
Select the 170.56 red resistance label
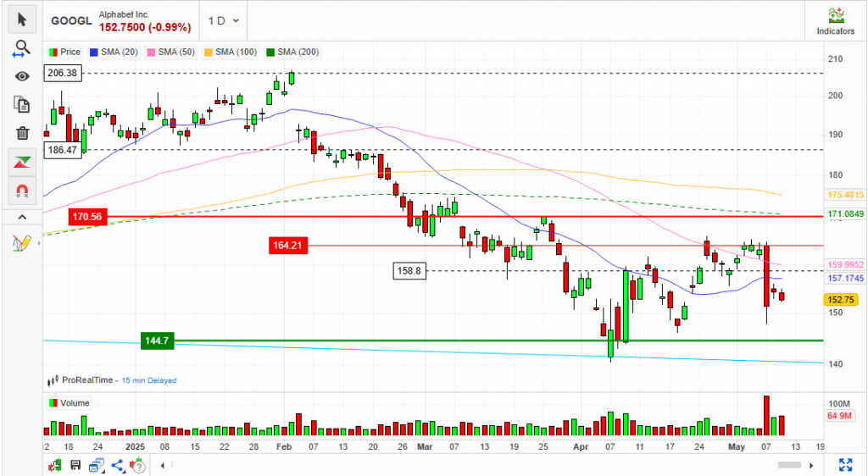[87, 217]
